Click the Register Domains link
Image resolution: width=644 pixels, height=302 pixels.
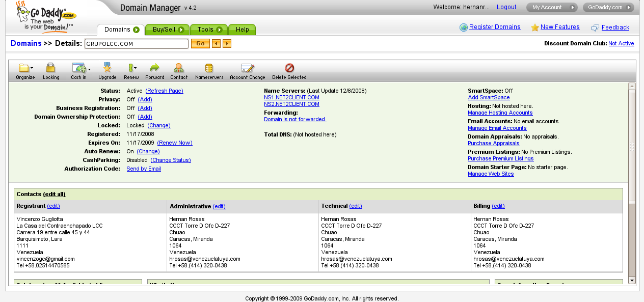[x=495, y=27]
